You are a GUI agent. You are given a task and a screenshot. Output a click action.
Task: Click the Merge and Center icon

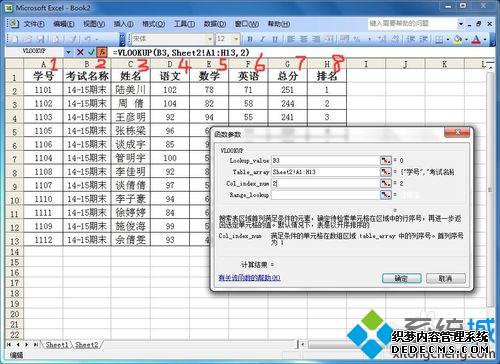click(329, 39)
